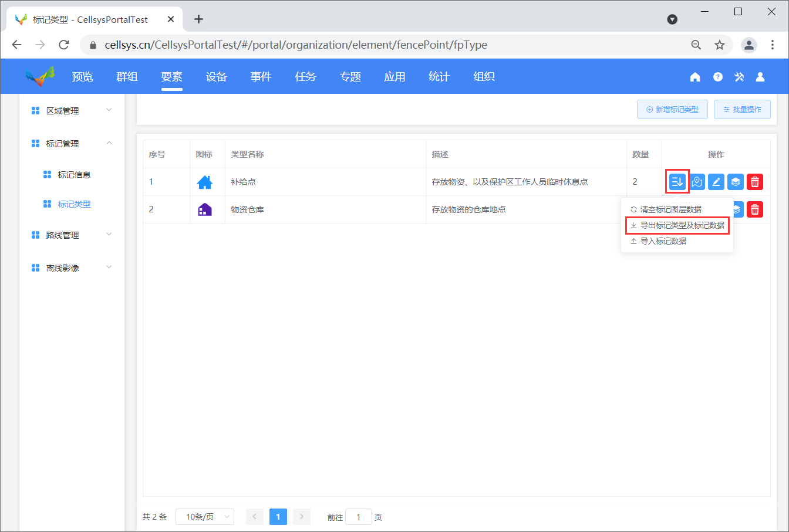Bookmark this page with star icon
789x532 pixels.
coord(719,45)
